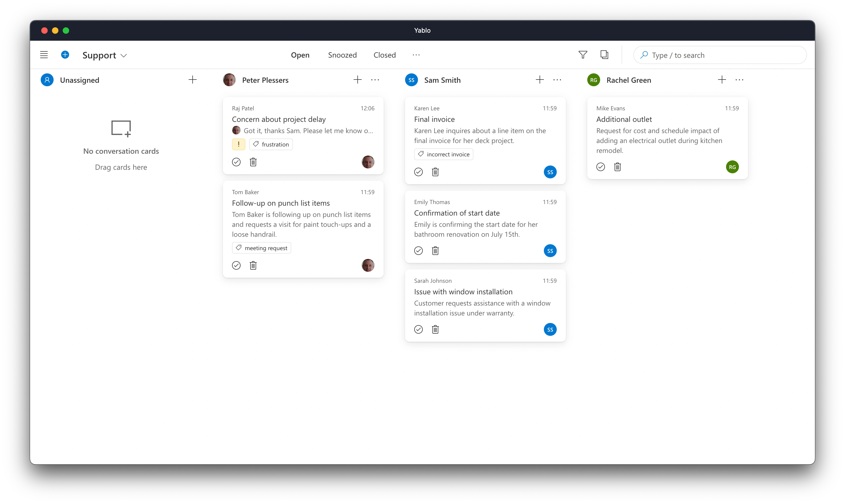Click the copy/duplicate icon next to the filter
The image size is (845, 504).
[604, 55]
